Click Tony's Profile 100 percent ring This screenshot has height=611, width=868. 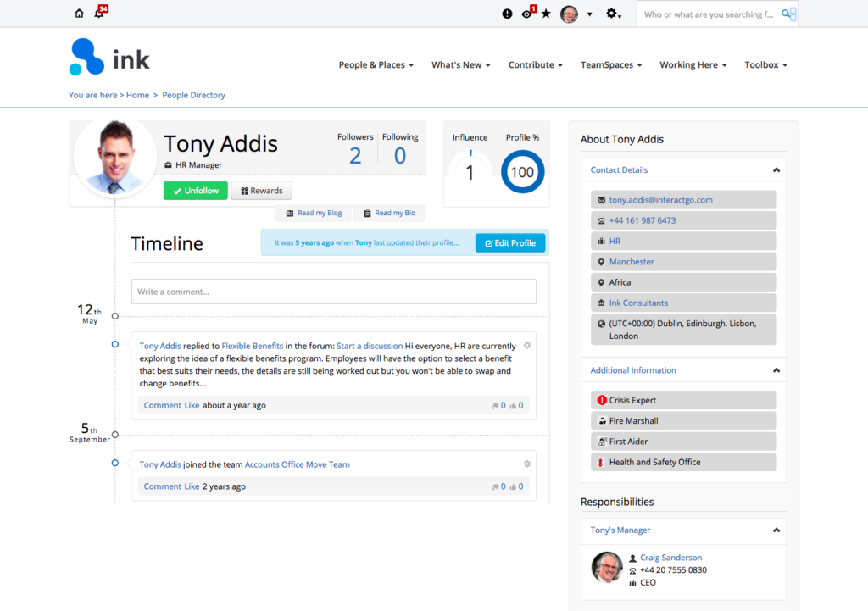[521, 171]
